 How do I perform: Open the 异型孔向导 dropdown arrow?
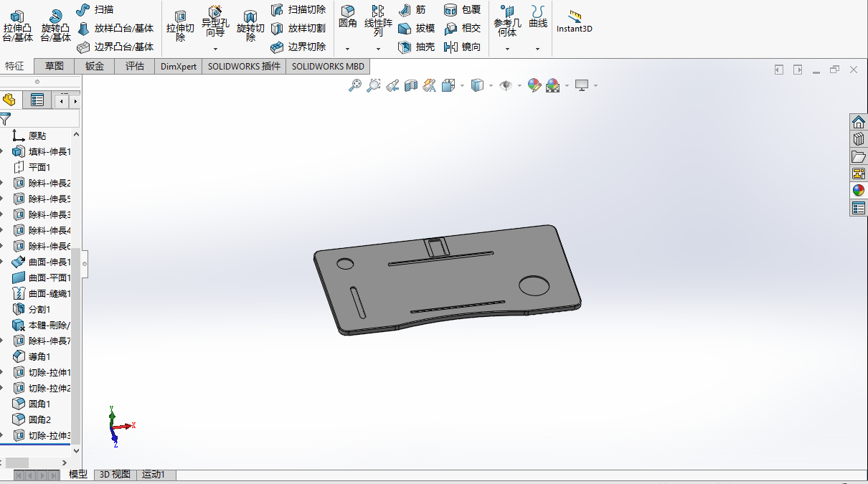(x=215, y=49)
